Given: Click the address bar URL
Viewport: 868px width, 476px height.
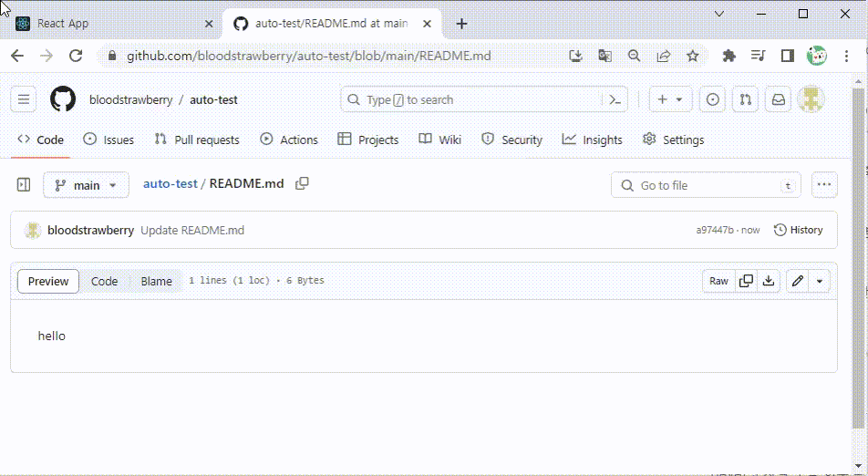Looking at the screenshot, I should [x=308, y=56].
